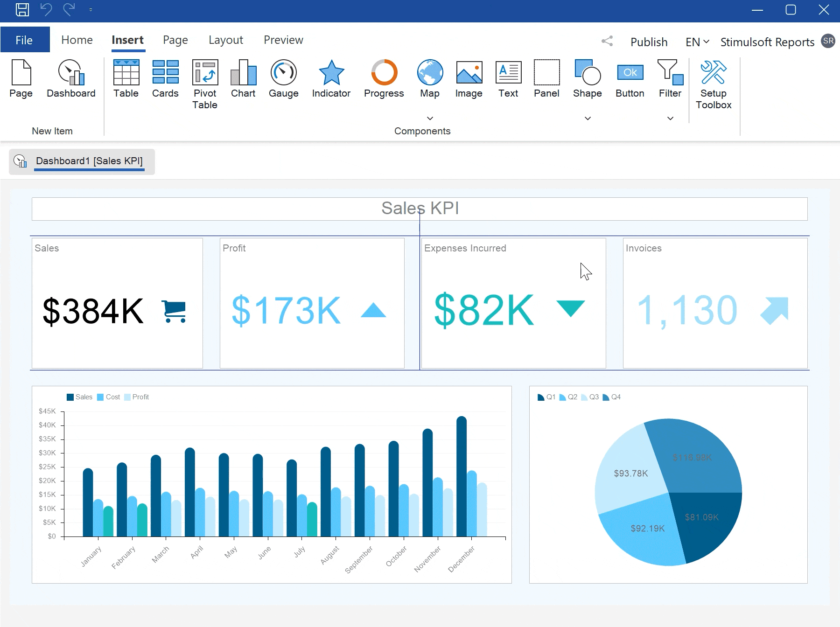Screen dimensions: 840x627
Task: Expand the Shape dropdown arrow
Action: [x=588, y=118]
